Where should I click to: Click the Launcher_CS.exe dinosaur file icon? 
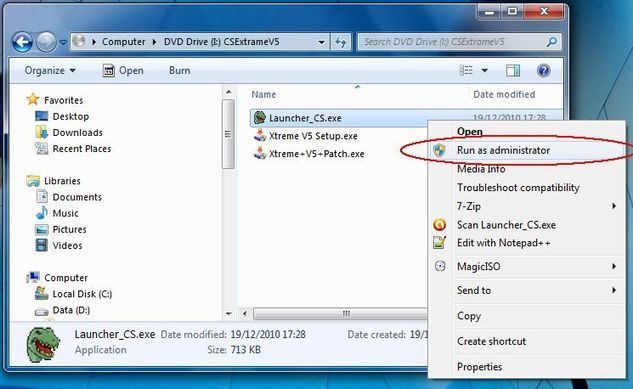(x=260, y=118)
